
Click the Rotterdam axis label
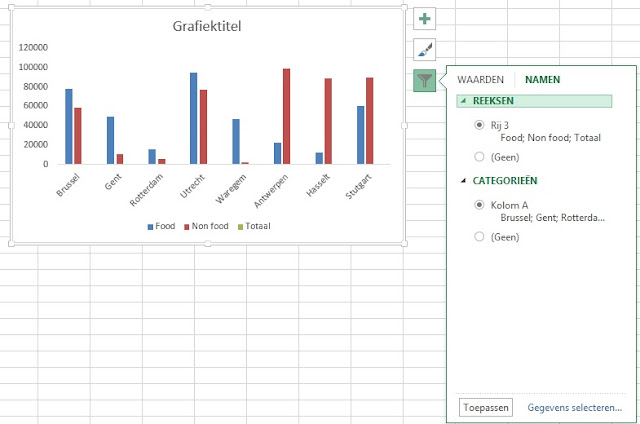[147, 190]
